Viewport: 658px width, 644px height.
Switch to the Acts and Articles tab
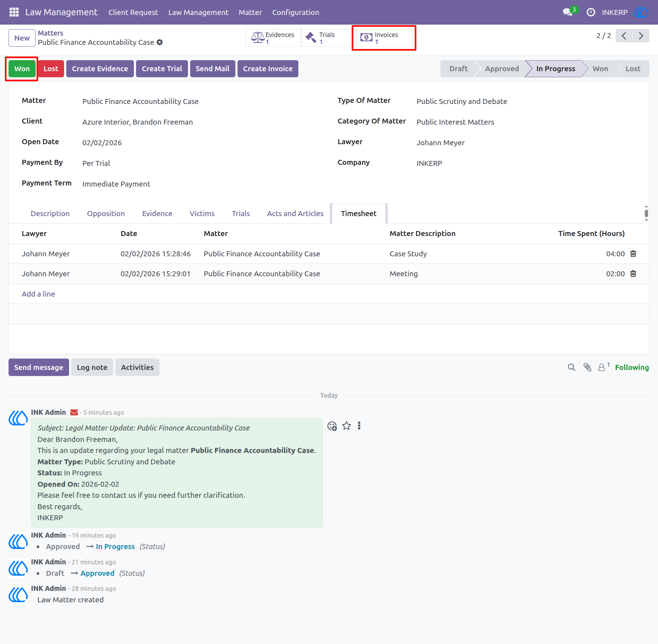click(295, 213)
